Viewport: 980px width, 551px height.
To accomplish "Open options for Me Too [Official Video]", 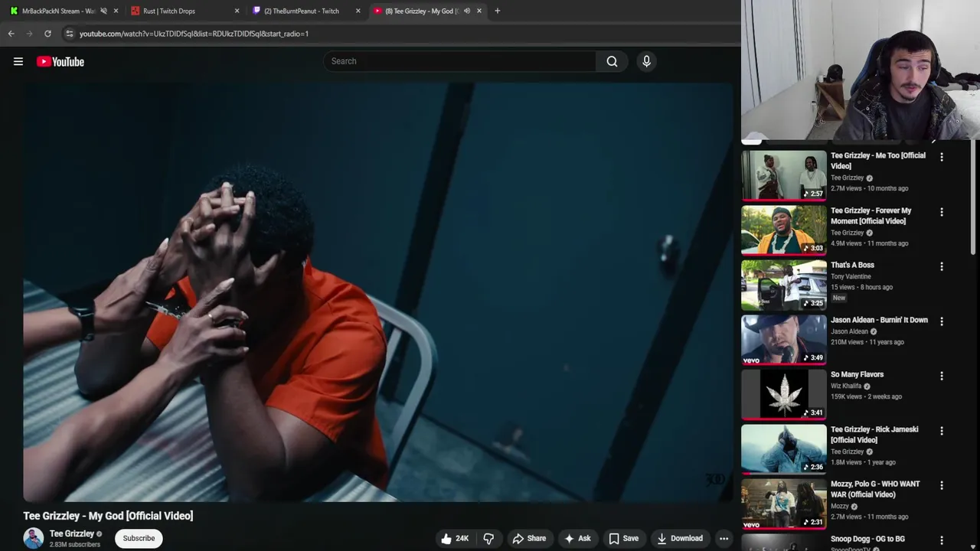I will 942,157.
